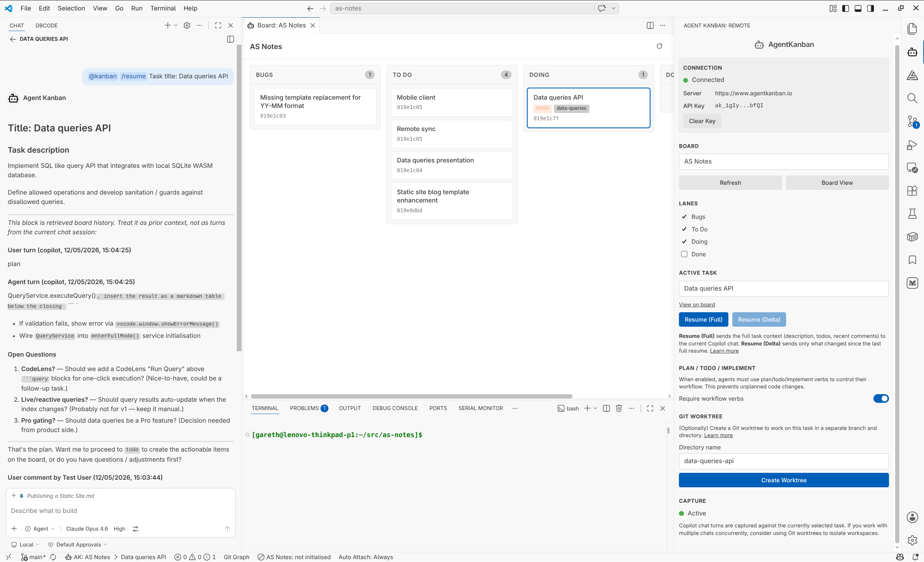This screenshot has height=562, width=924.
Task: Open the Bookmarks activity bar icon
Action: click(x=912, y=260)
